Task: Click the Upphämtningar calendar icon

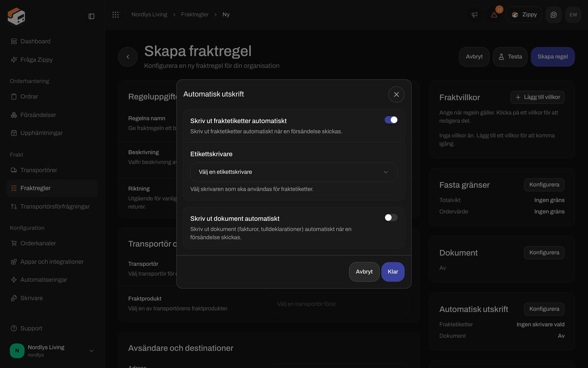Action: 14,133
